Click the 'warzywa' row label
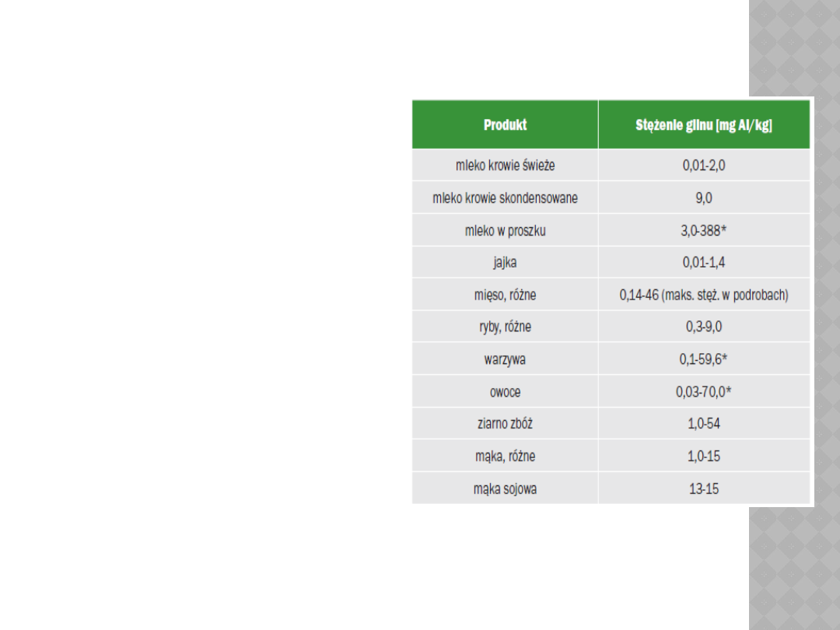Screen dimensions: 840x630 tap(505, 360)
